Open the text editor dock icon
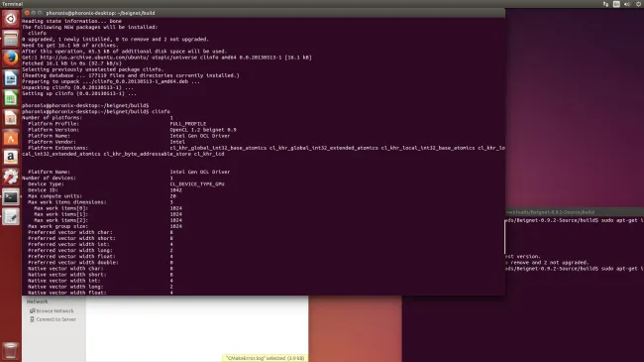This screenshot has width=644, height=362. click(11, 217)
